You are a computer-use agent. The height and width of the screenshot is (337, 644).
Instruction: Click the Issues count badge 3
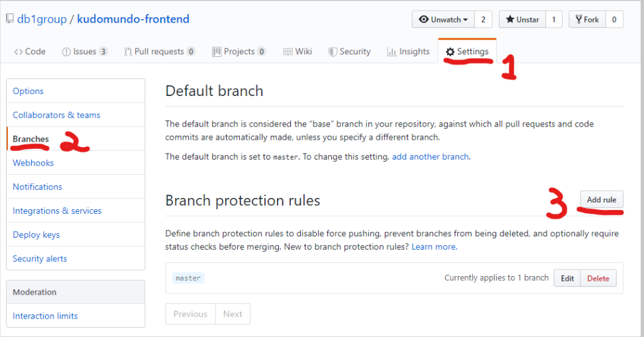point(103,51)
